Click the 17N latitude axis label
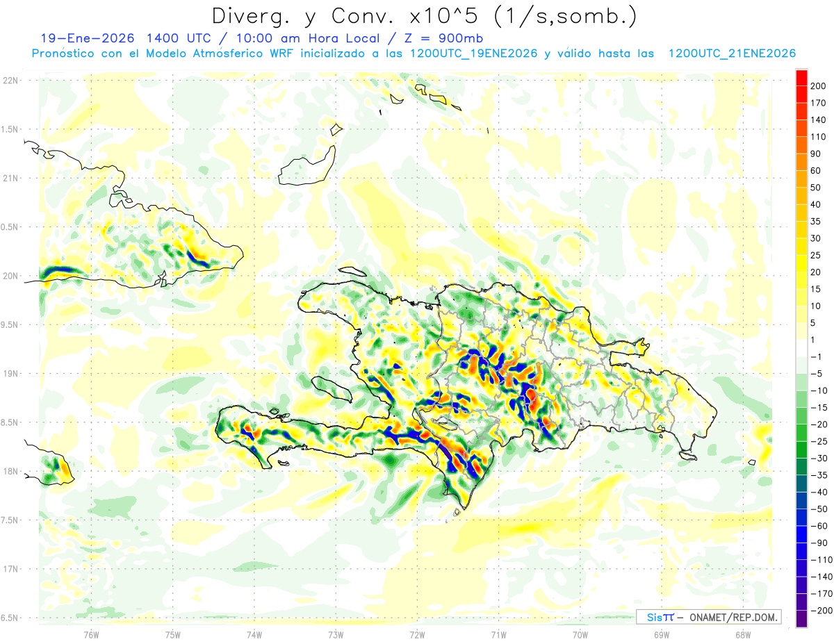The image size is (834, 644). coord(10,569)
